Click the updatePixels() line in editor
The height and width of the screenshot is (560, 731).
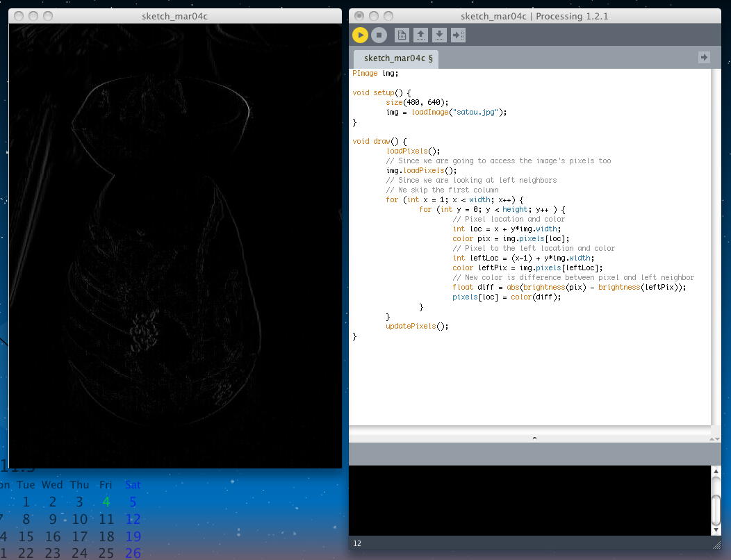417,326
